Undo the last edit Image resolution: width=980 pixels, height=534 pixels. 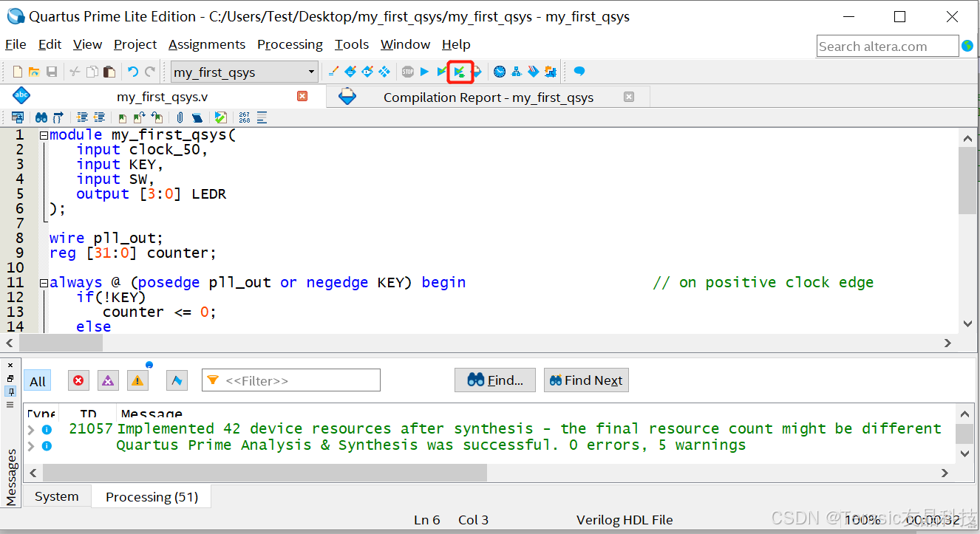coord(133,72)
